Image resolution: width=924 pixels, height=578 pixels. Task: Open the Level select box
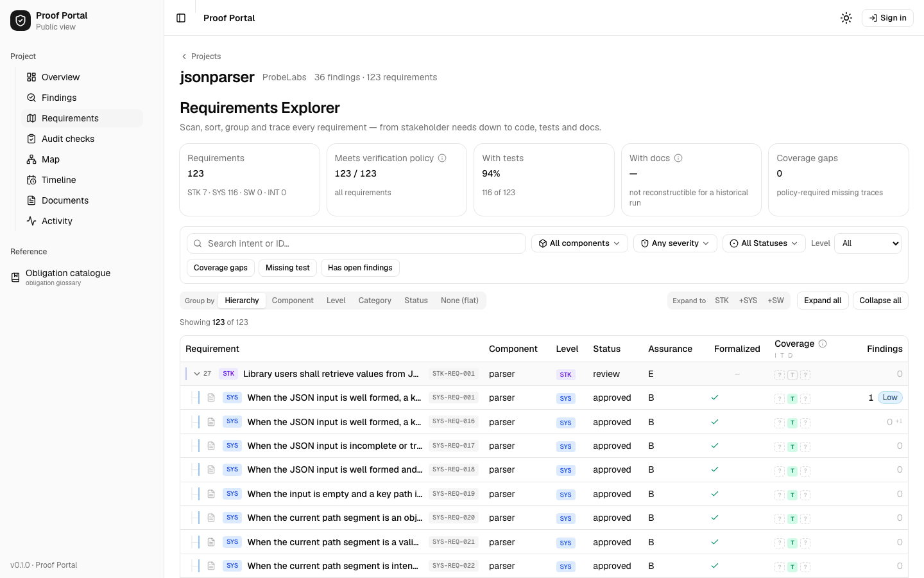pyautogui.click(x=868, y=243)
